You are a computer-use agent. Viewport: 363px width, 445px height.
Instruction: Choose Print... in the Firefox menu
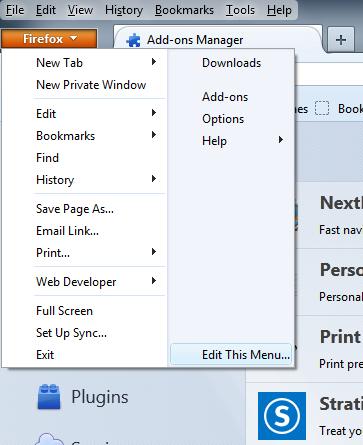(x=84, y=253)
